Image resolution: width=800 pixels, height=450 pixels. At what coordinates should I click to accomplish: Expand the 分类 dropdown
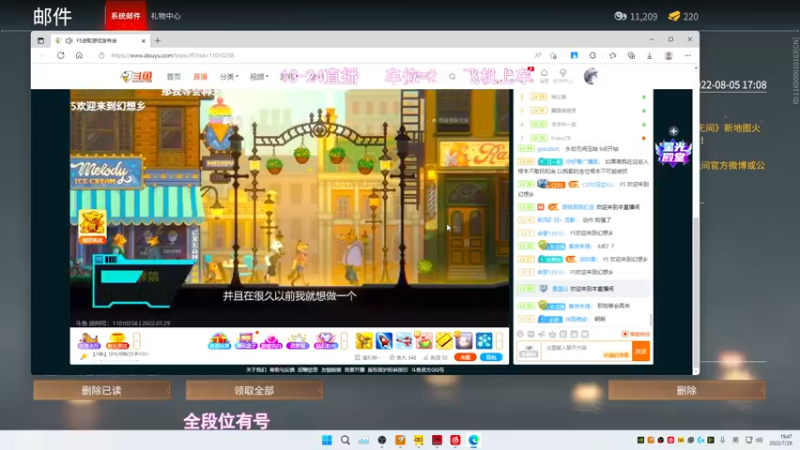pos(229,77)
